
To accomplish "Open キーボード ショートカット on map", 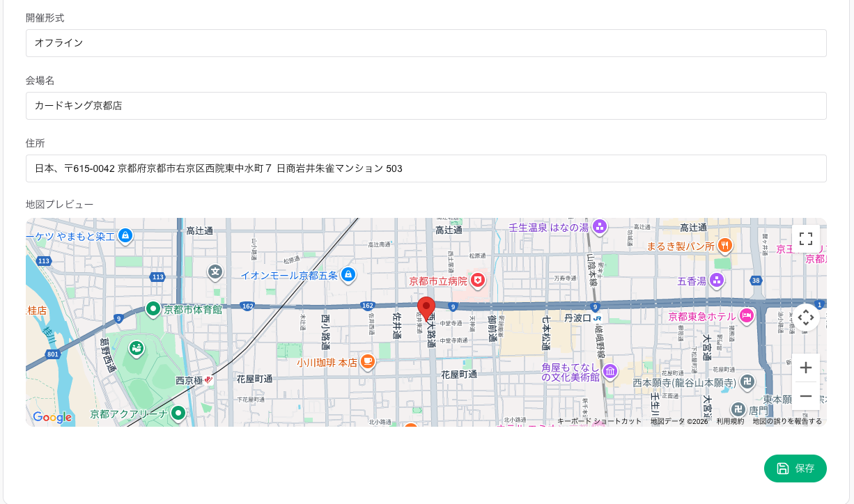I will click(x=599, y=421).
